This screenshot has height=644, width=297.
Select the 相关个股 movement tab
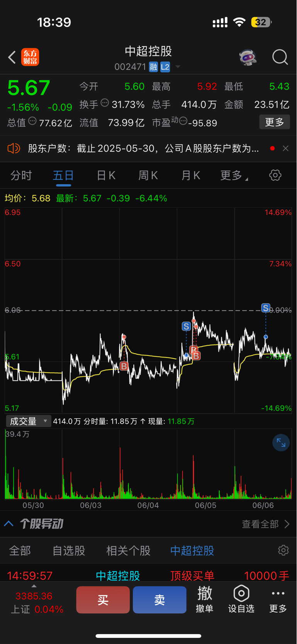point(128,551)
